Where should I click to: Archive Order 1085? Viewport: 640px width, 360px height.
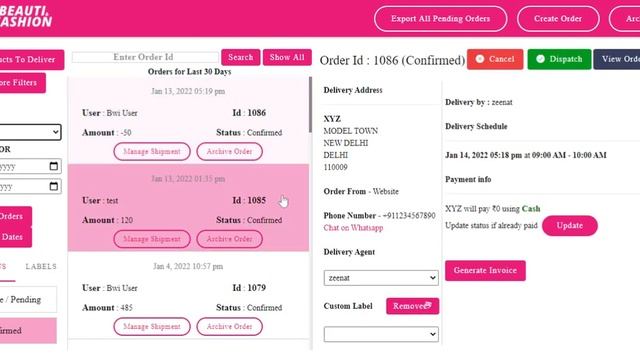(x=229, y=239)
